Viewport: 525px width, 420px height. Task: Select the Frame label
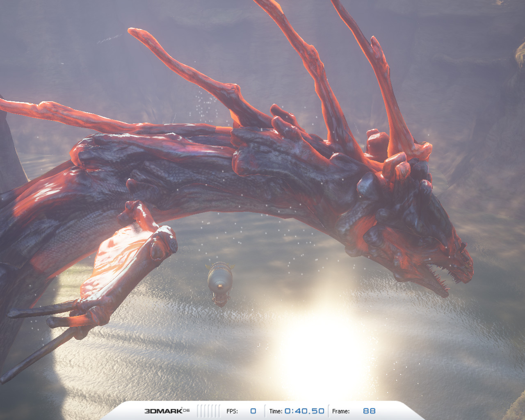click(x=341, y=411)
